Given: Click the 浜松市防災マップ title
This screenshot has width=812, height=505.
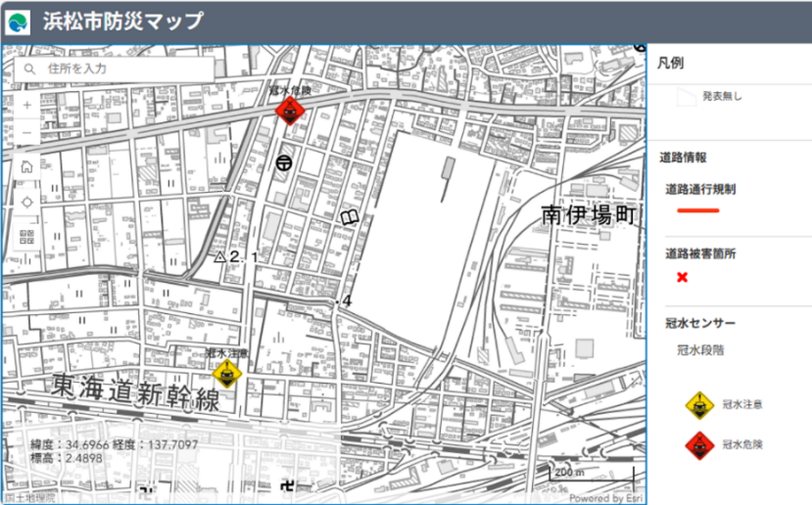Looking at the screenshot, I should pyautogui.click(x=122, y=22).
